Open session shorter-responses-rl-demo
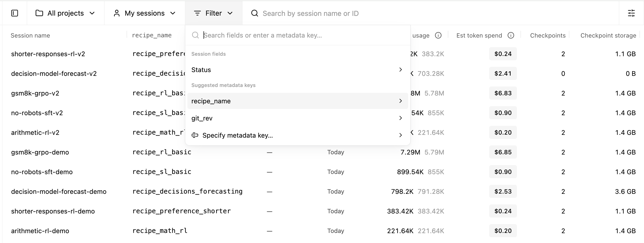The height and width of the screenshot is (243, 644). 53,211
